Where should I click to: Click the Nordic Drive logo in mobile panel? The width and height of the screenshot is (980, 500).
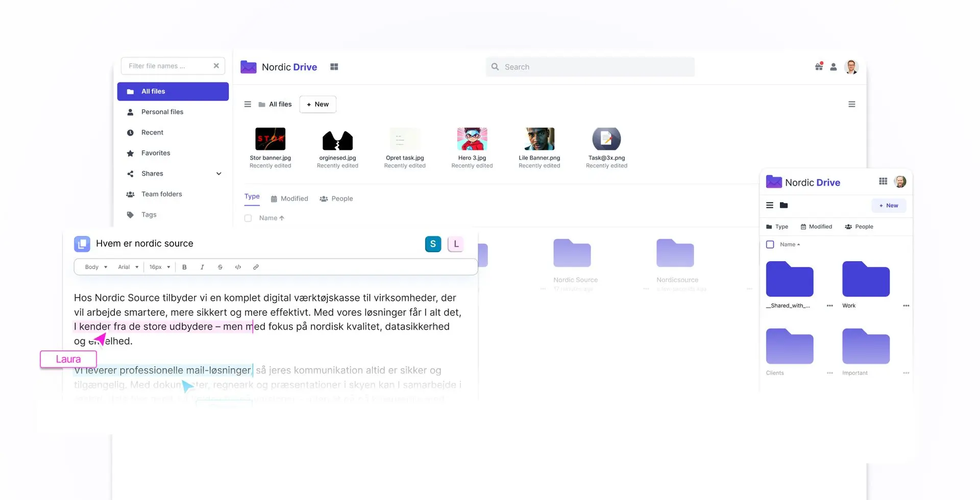803,182
